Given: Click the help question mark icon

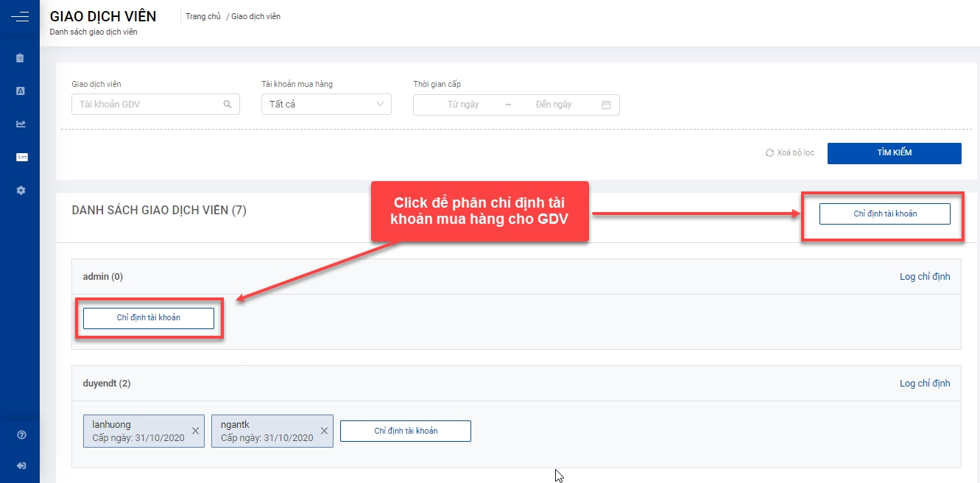Looking at the screenshot, I should [21, 435].
